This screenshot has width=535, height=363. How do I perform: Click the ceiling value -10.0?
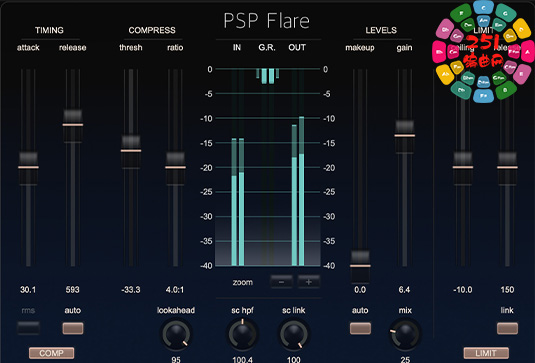coord(463,290)
